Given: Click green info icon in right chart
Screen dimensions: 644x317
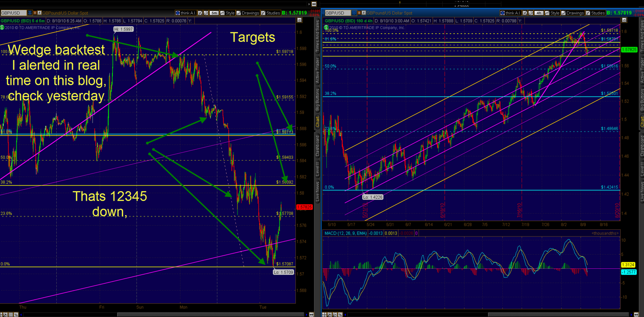Looking at the screenshot, I should tap(326, 27).
